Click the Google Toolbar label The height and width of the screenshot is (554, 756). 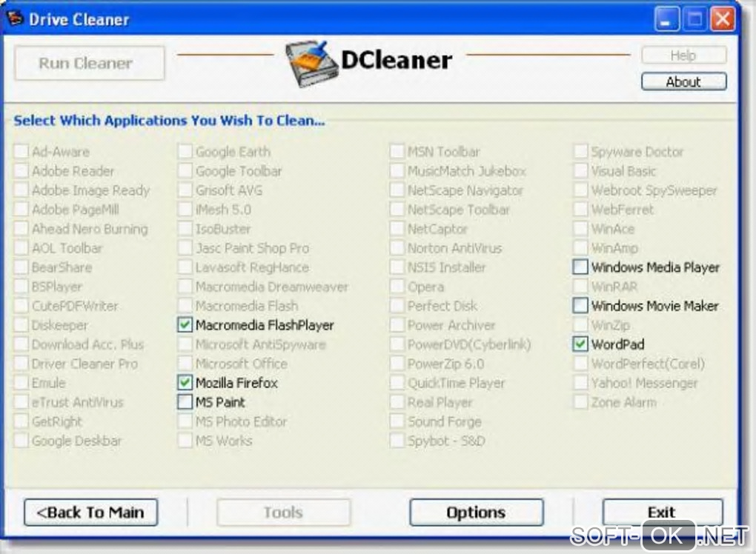[239, 171]
